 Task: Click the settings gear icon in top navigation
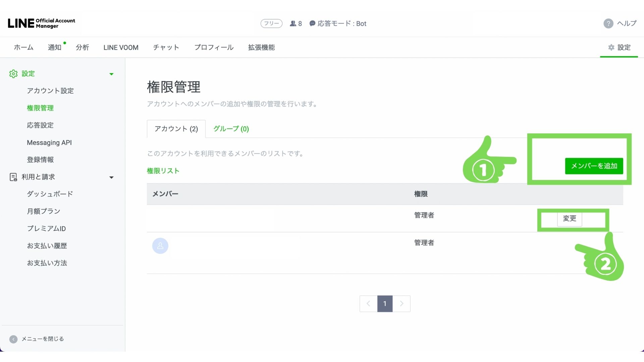[x=611, y=48]
